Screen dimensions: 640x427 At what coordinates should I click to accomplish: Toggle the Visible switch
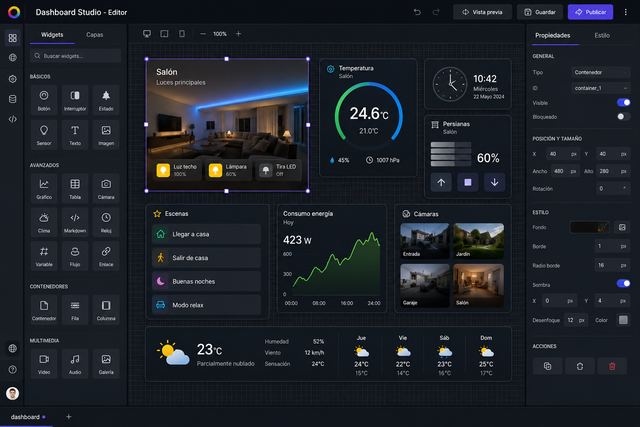point(623,102)
